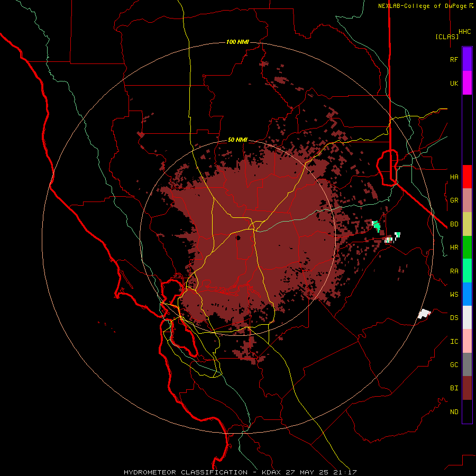Click the white dry snow echo patch
The width and height of the screenshot is (476, 476).
point(424,314)
